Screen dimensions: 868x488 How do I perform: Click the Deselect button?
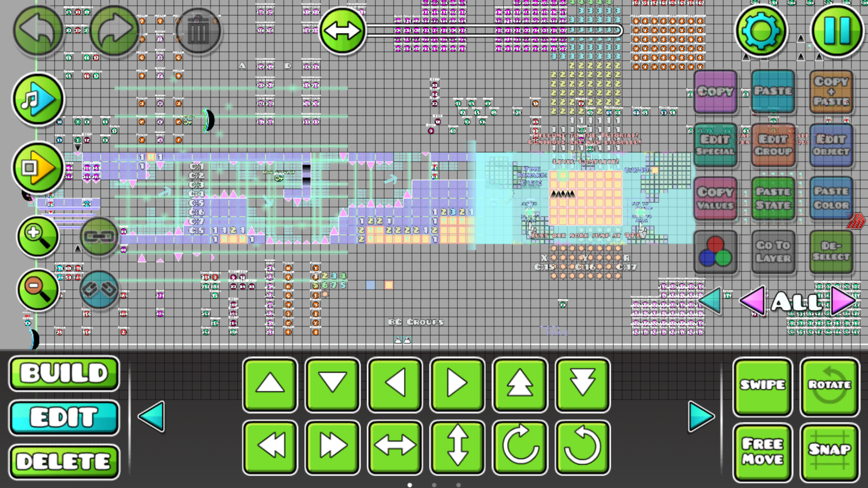point(831,252)
